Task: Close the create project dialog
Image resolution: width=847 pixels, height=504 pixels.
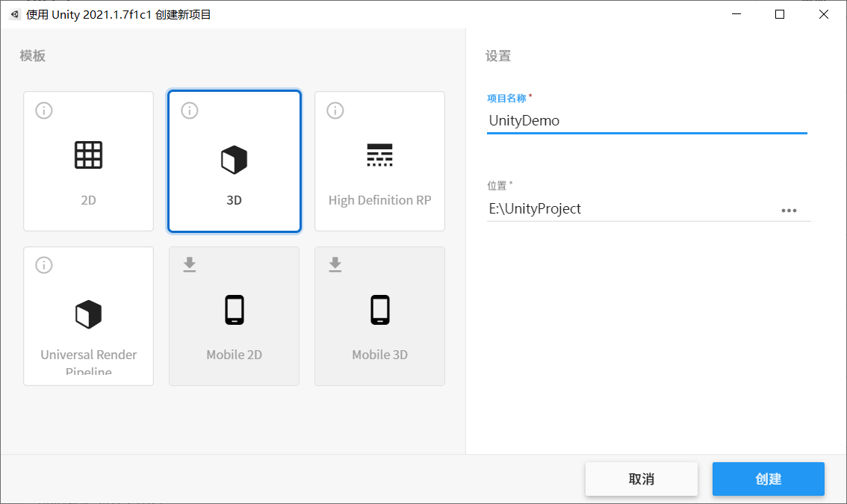Action: (x=823, y=14)
